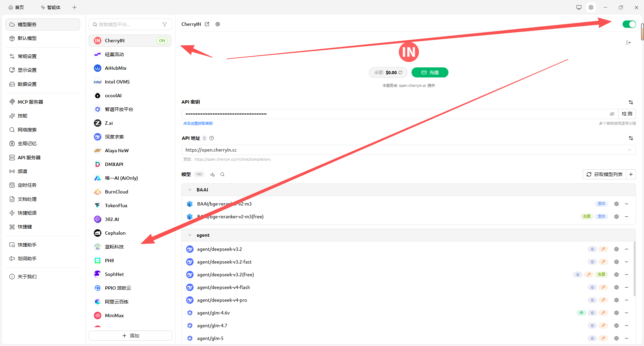This screenshot has height=346, width=644.
Task: Remove agent/glm-4.7 model
Action: [x=627, y=326]
